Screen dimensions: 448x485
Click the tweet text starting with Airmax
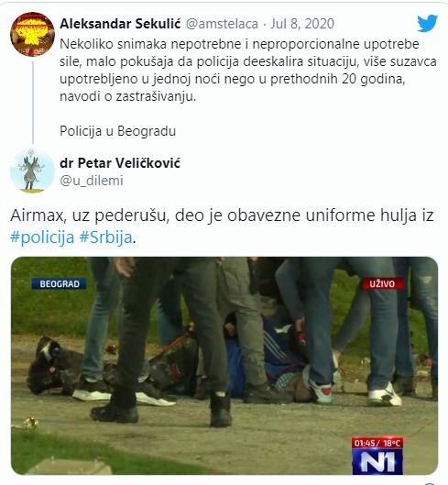pos(222,226)
